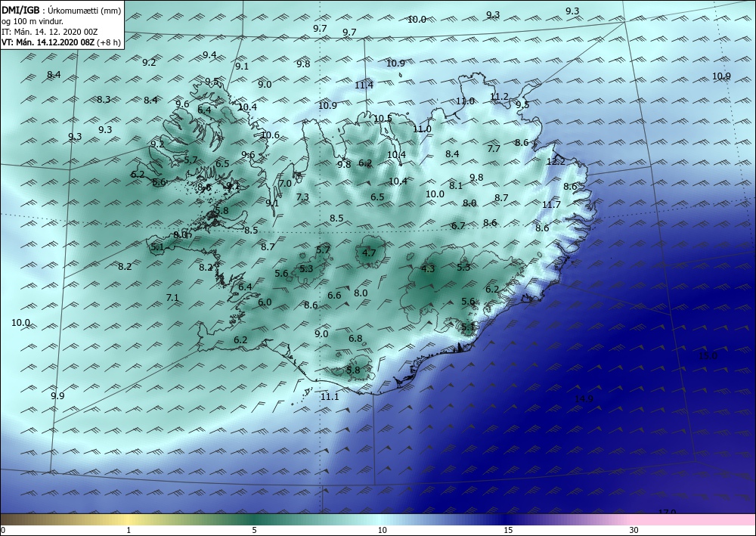756x536 pixels.
Task: Select the 8.1 value on the map
Action: click(x=456, y=185)
